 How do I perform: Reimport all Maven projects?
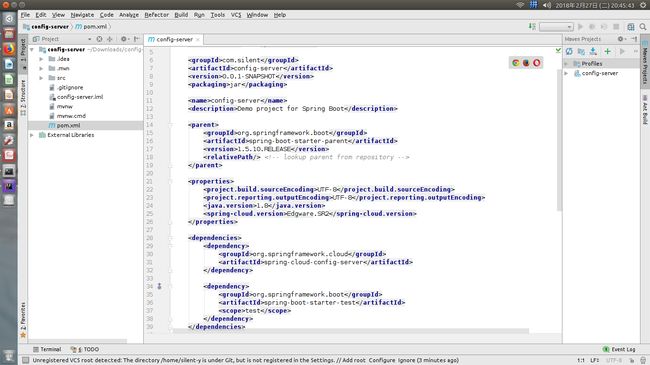569,51
